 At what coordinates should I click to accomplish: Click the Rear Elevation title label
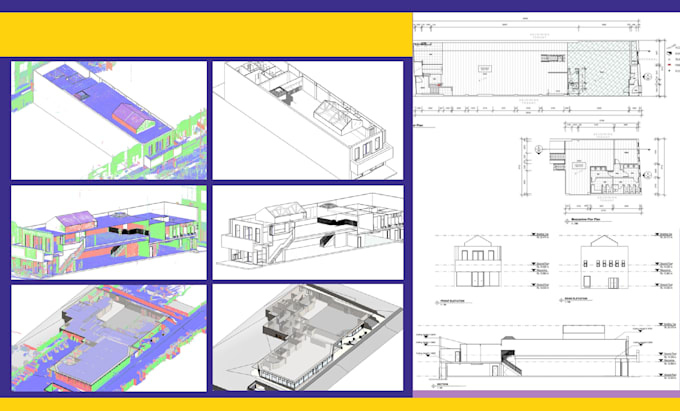coord(575,300)
